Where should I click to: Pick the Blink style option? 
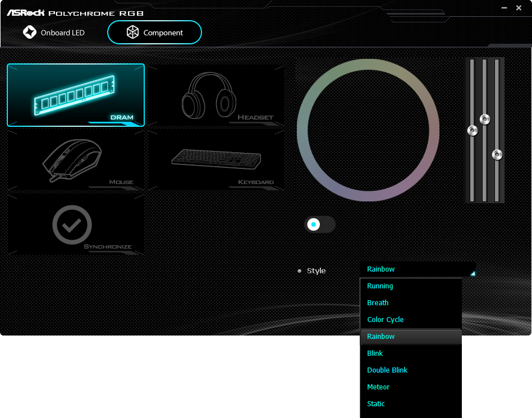tap(411, 353)
